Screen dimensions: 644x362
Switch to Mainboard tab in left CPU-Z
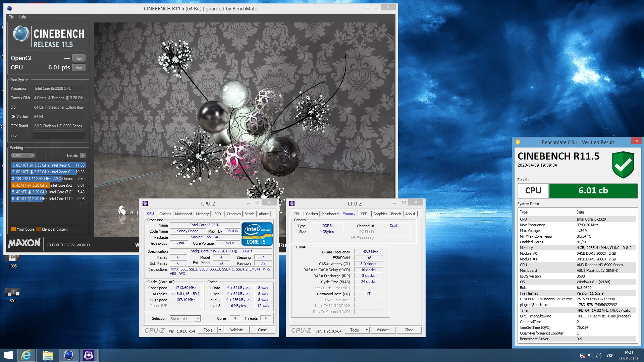click(x=183, y=214)
